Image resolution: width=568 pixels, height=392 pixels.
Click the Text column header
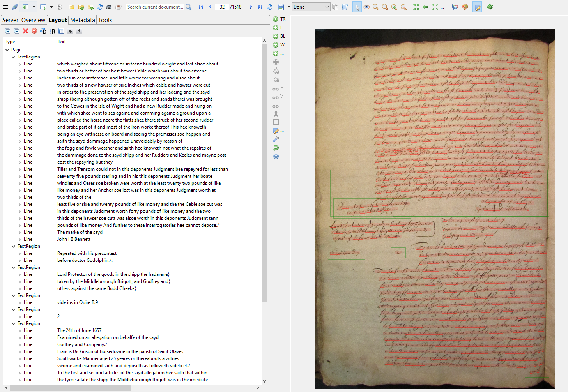[62, 42]
